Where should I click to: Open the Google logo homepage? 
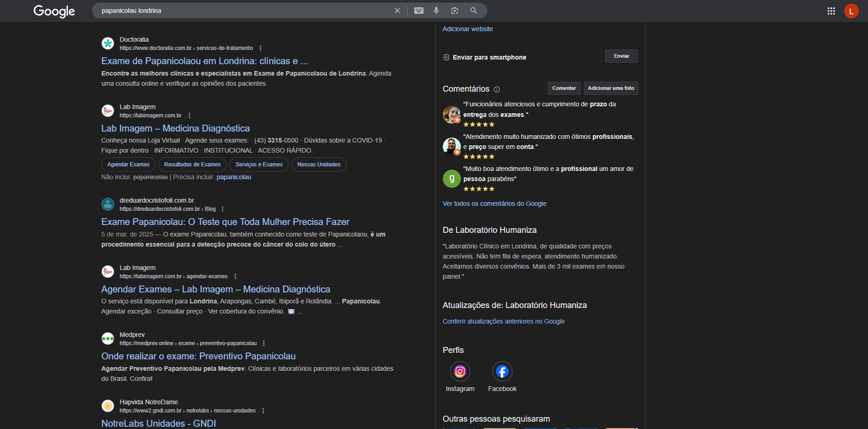tap(54, 11)
